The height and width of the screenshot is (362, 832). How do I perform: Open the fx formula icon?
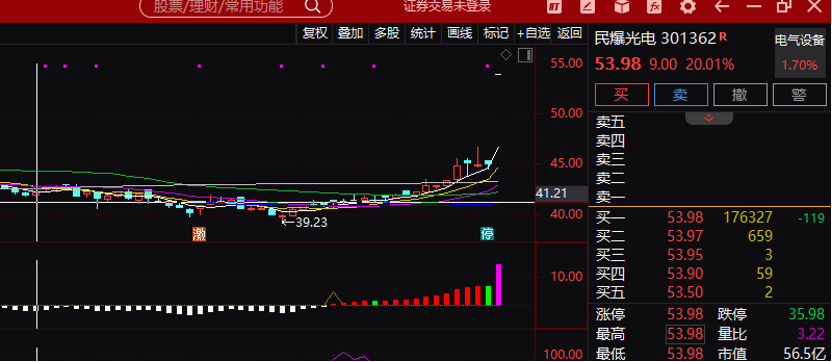click(654, 7)
